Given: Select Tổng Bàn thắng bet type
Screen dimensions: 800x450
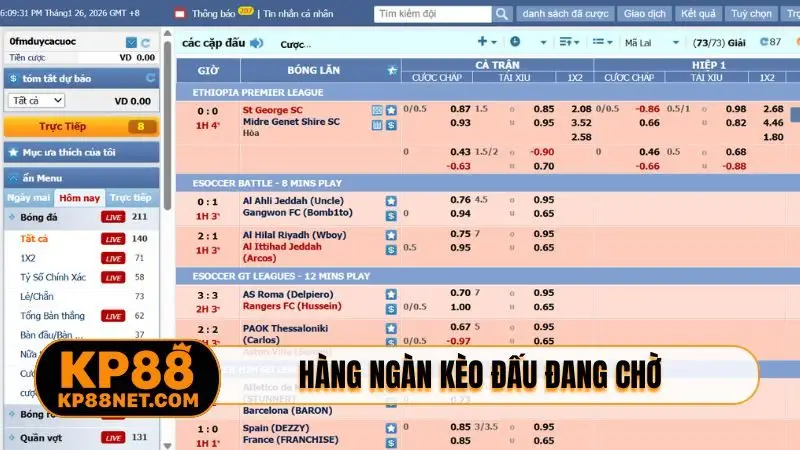Looking at the screenshot, I should point(53,316).
